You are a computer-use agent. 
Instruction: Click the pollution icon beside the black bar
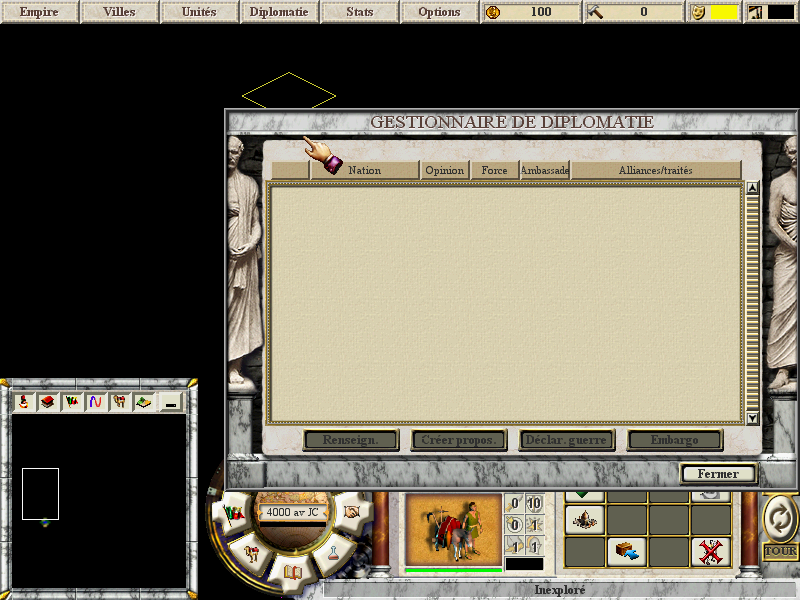click(756, 12)
